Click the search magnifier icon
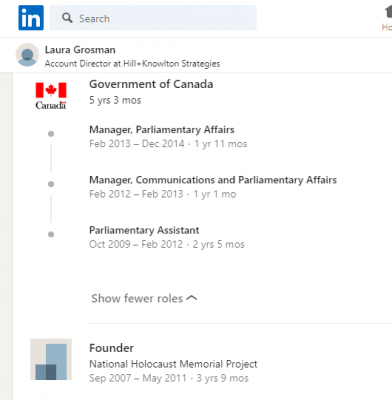 (x=67, y=18)
